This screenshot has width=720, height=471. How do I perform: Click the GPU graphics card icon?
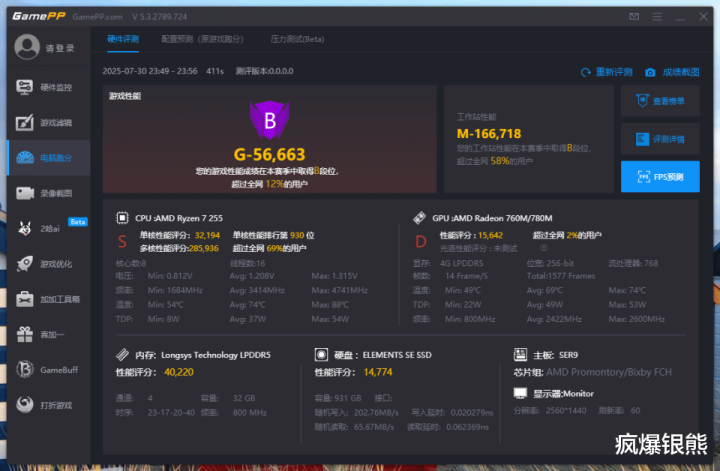click(x=419, y=218)
